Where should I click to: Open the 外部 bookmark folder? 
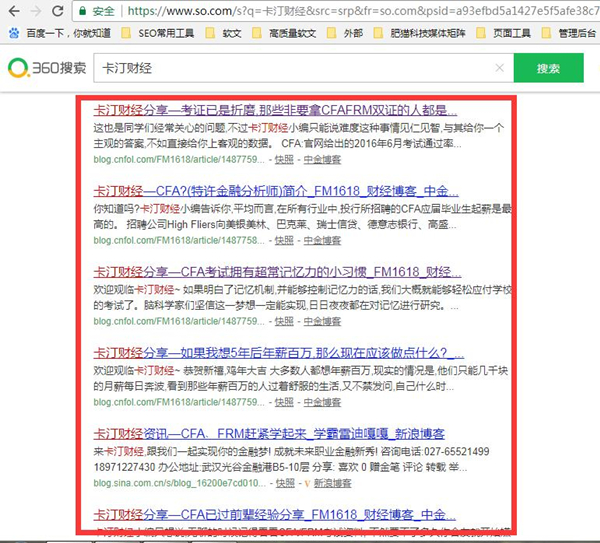click(x=345, y=33)
